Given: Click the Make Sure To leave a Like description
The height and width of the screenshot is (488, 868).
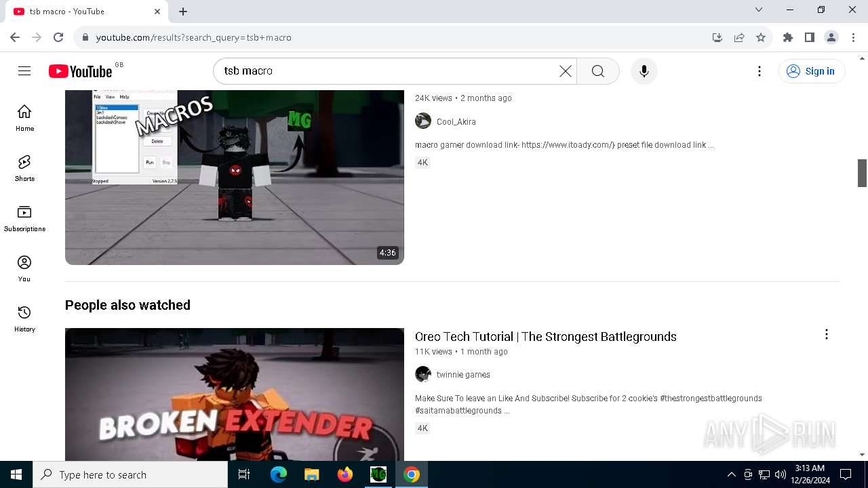Looking at the screenshot, I should (x=589, y=405).
